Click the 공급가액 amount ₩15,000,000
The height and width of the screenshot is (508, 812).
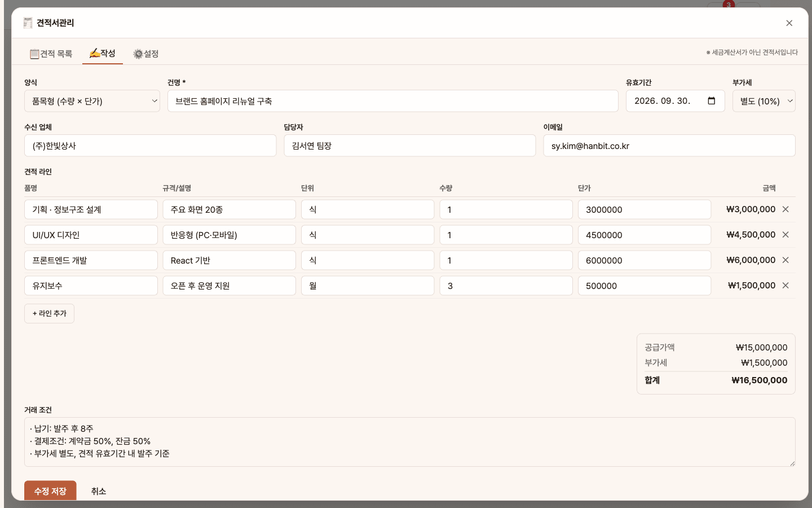tap(761, 348)
